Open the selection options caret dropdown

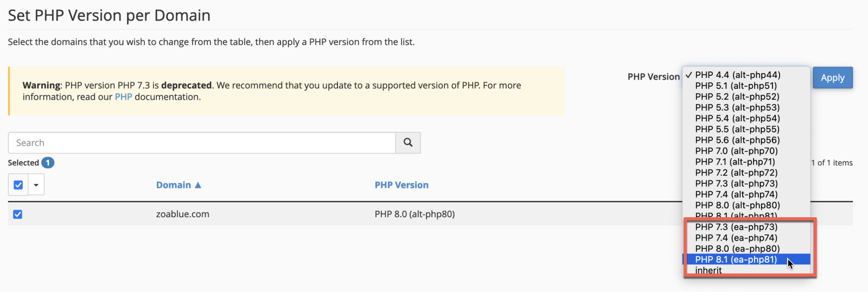click(x=36, y=185)
